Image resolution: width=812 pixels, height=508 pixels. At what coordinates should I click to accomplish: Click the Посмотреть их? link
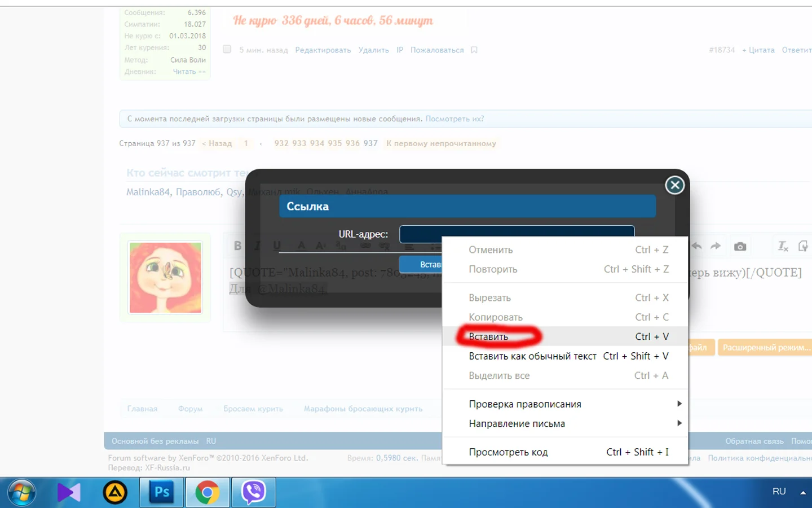pos(454,119)
